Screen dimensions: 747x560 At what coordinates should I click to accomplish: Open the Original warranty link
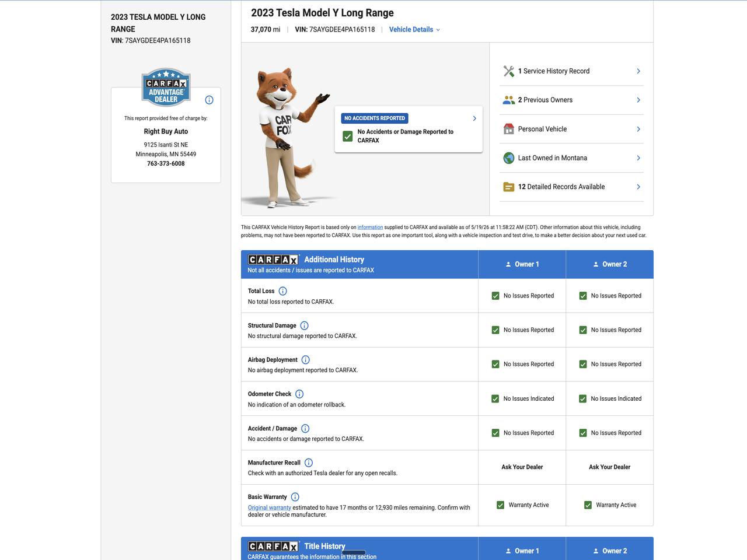pos(270,508)
